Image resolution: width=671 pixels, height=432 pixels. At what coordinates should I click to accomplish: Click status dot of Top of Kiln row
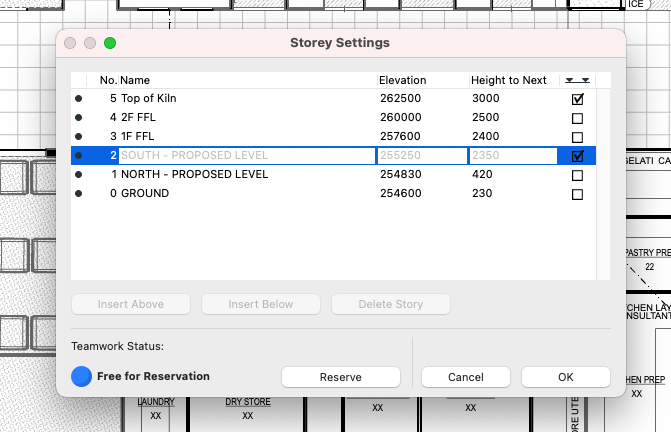coord(78,98)
